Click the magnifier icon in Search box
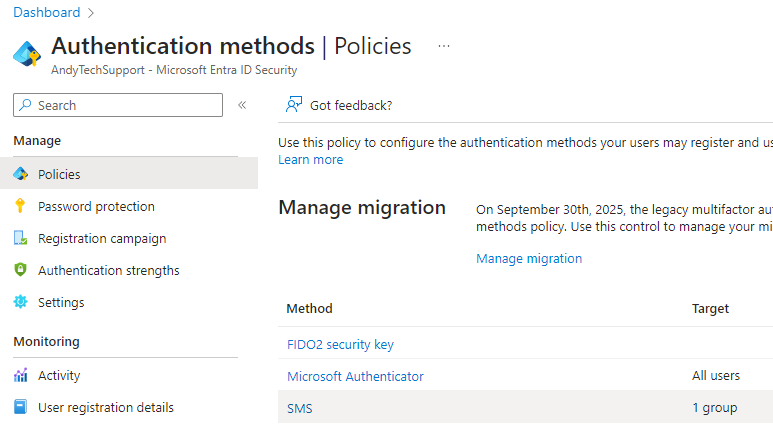Image resolution: width=773 pixels, height=428 pixels. (x=25, y=105)
